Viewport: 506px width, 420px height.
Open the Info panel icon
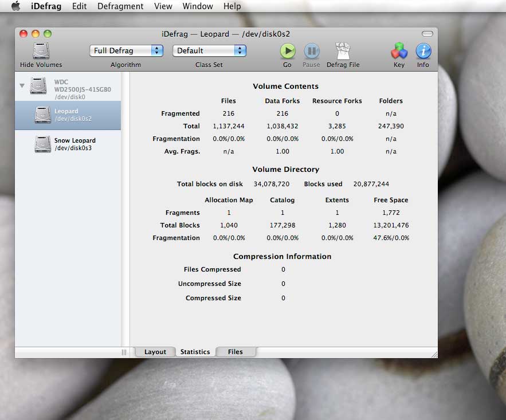pyautogui.click(x=423, y=52)
